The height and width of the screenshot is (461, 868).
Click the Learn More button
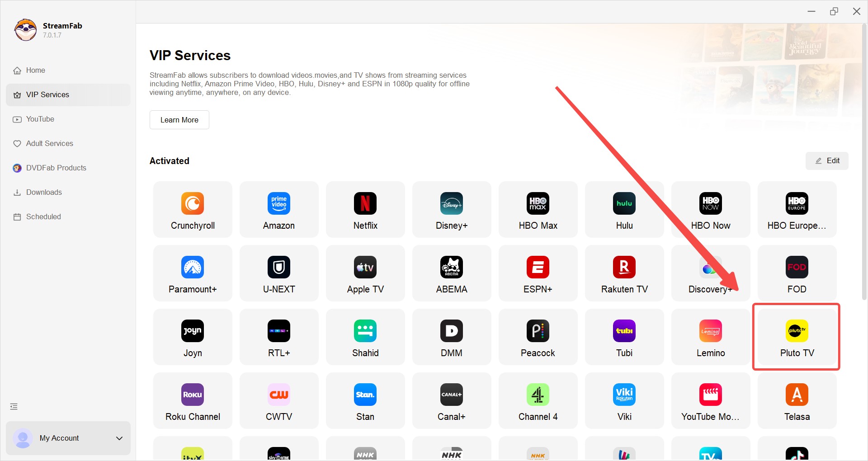tap(179, 119)
